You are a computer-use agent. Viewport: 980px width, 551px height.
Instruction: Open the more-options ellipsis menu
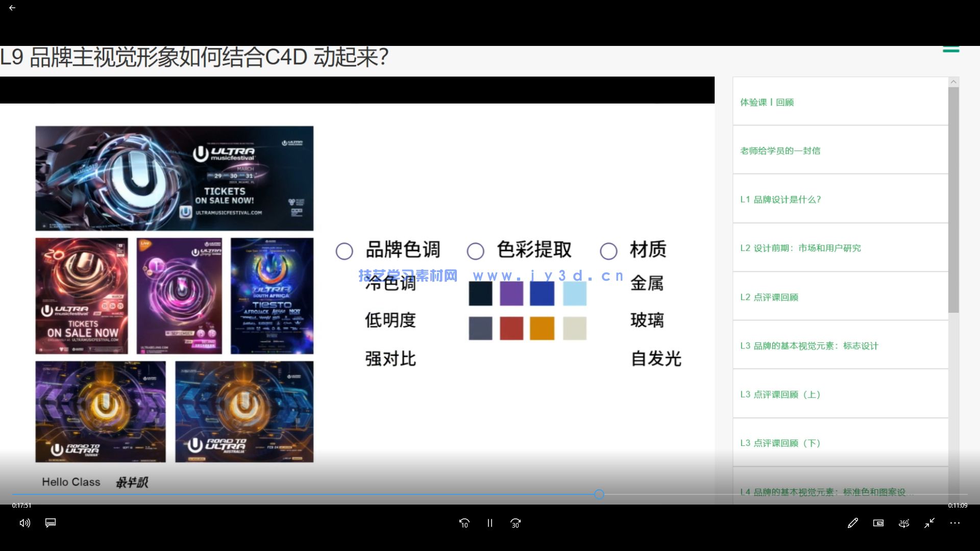[x=955, y=523]
